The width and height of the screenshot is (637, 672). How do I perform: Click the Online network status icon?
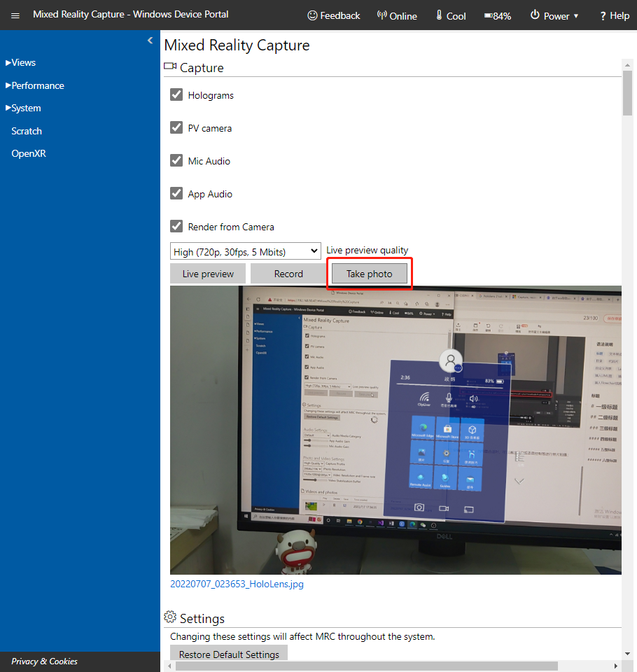(x=381, y=15)
